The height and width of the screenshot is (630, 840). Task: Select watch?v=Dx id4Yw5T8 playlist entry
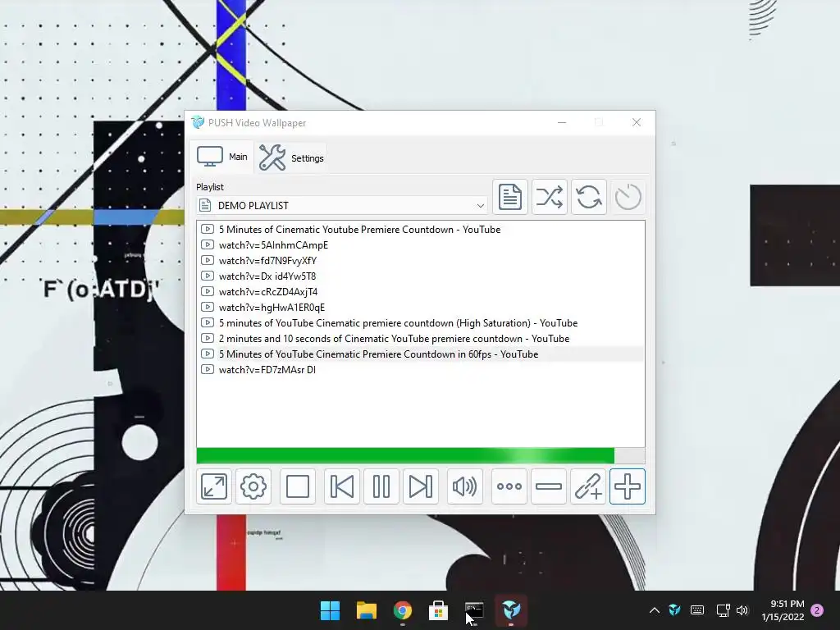pos(421,276)
